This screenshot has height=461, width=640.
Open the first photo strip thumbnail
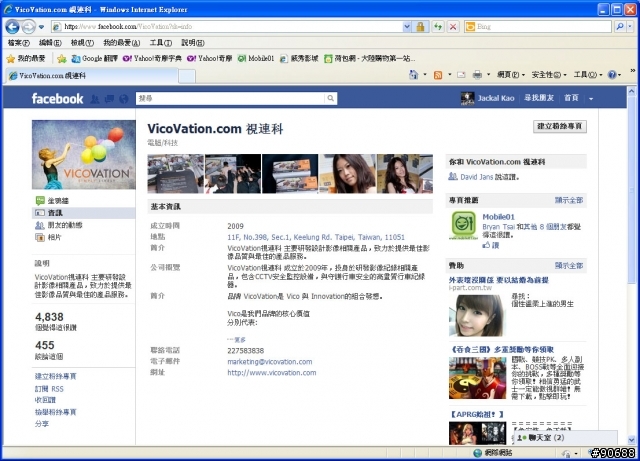tap(176, 174)
